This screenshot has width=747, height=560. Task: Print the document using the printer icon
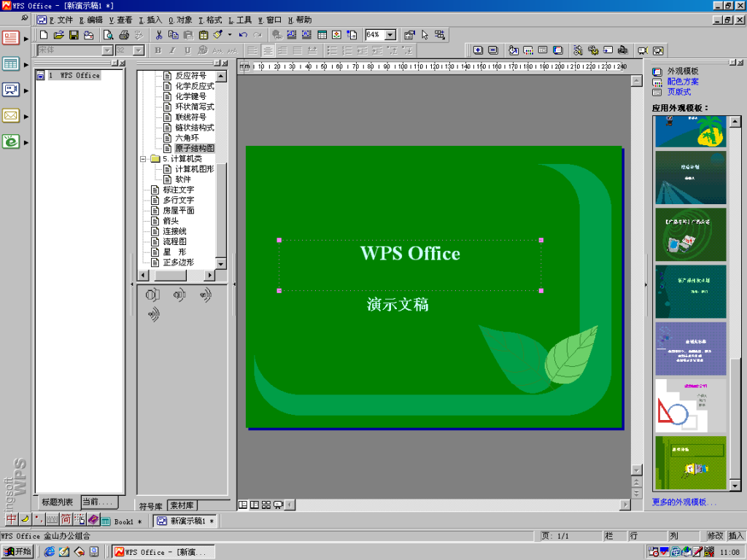click(124, 35)
